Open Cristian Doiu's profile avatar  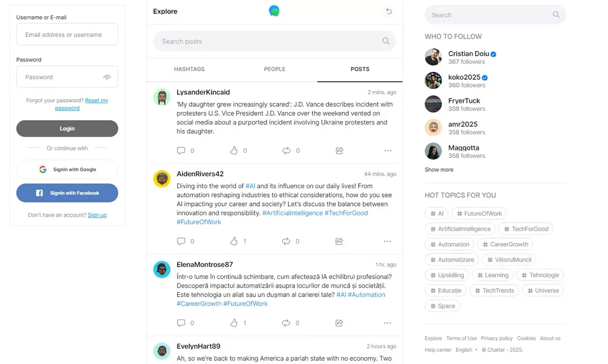433,57
